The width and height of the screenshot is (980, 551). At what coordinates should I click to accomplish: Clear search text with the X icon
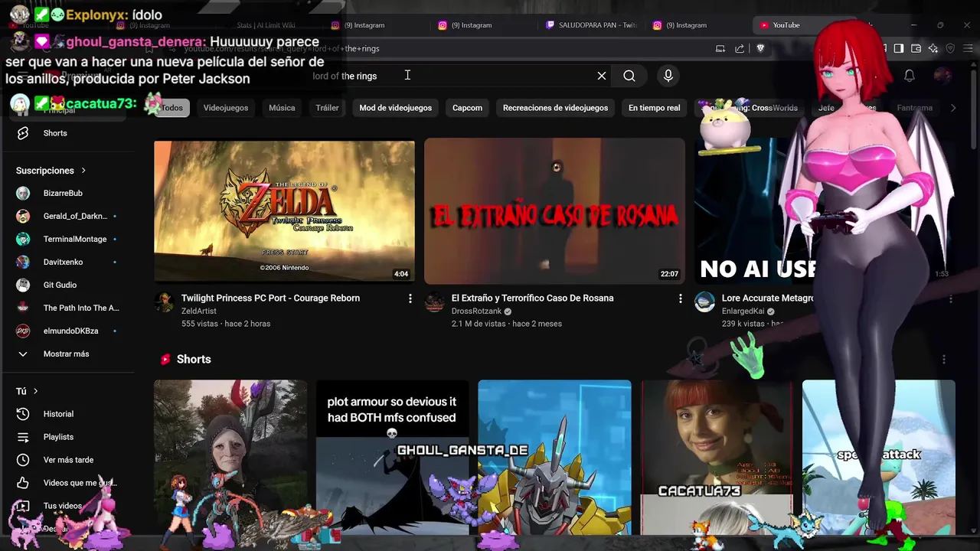[602, 76]
